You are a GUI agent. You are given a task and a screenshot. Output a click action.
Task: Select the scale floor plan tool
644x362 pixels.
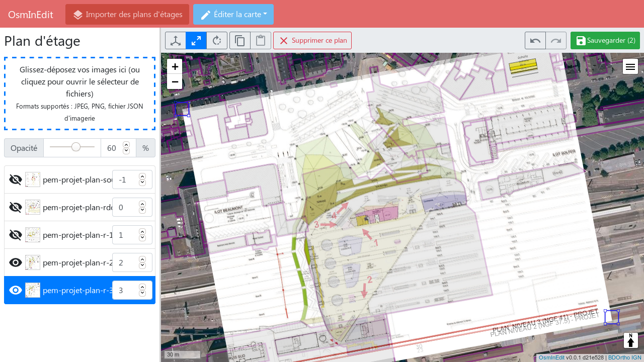[x=196, y=41]
